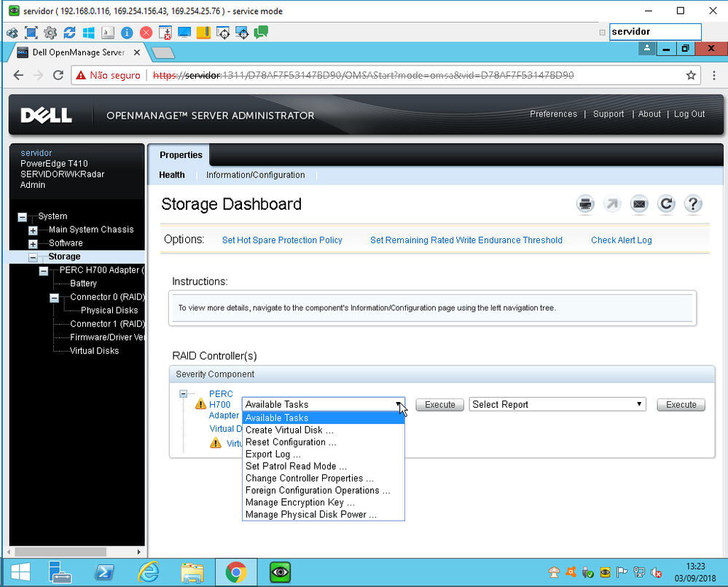Switch to the Information/Configuration subtab

pos(255,175)
